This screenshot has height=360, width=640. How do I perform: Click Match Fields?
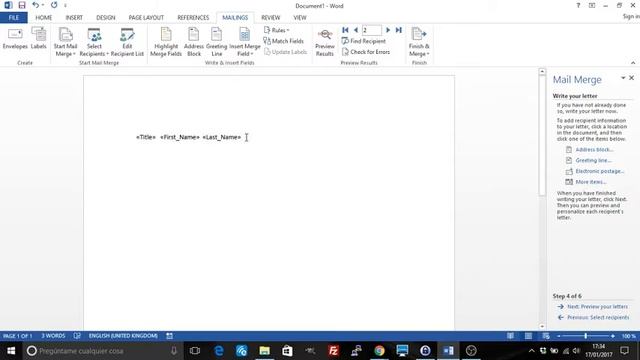[x=284, y=41]
